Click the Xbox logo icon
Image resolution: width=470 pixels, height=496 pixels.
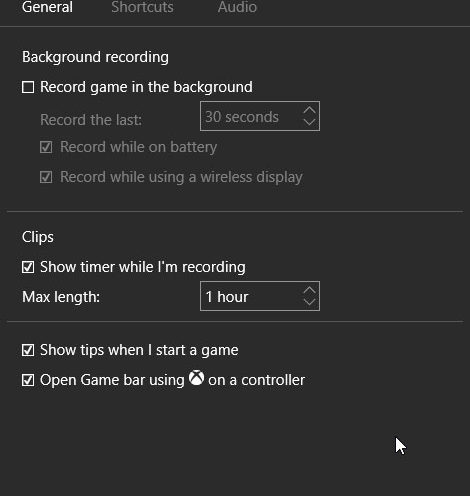(196, 378)
